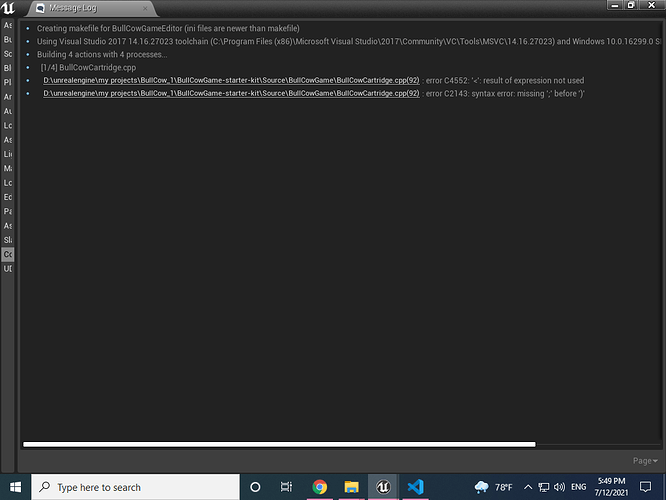Open the clock showing 5:49 PM

611,487
